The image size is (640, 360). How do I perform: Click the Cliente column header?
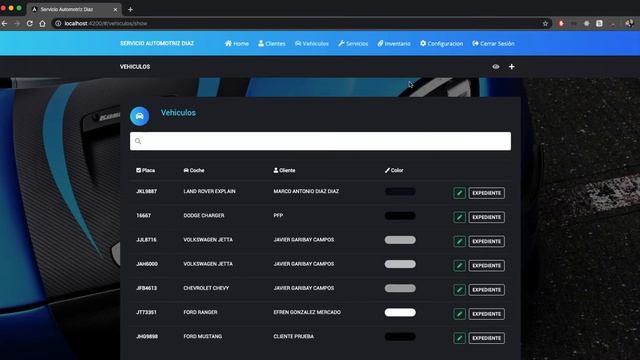(284, 170)
